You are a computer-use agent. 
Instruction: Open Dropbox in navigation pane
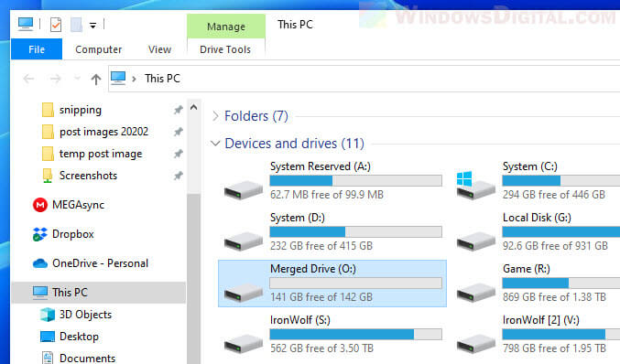[73, 234]
